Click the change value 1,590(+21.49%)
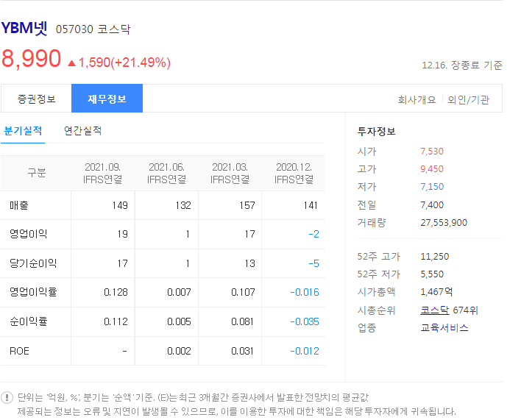This screenshot has width=507, height=420. point(124,63)
